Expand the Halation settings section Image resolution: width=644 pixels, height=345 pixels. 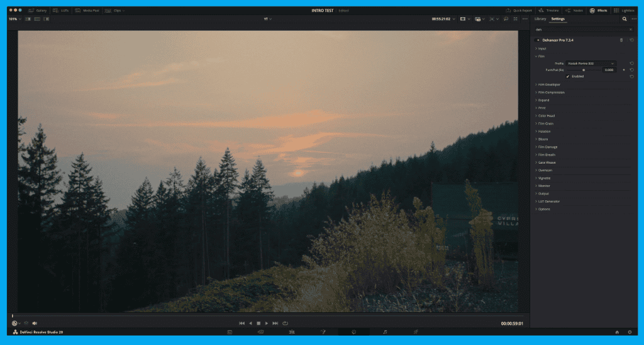pyautogui.click(x=544, y=131)
